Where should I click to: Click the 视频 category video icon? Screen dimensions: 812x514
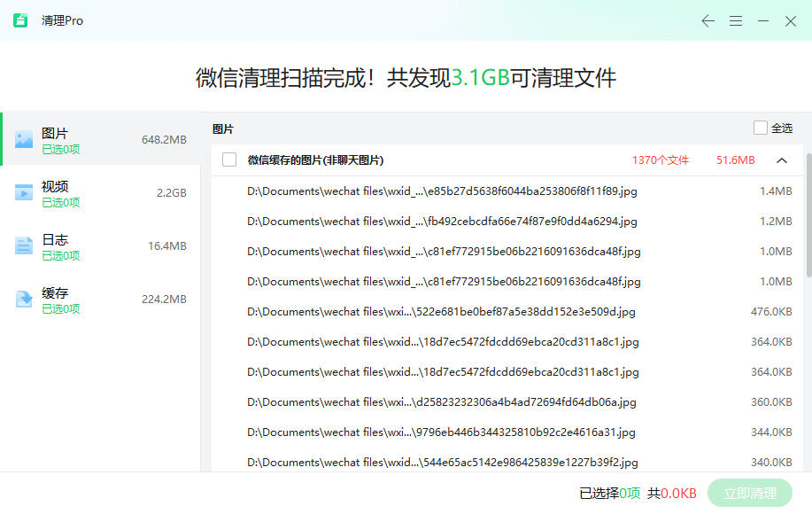pyautogui.click(x=24, y=192)
